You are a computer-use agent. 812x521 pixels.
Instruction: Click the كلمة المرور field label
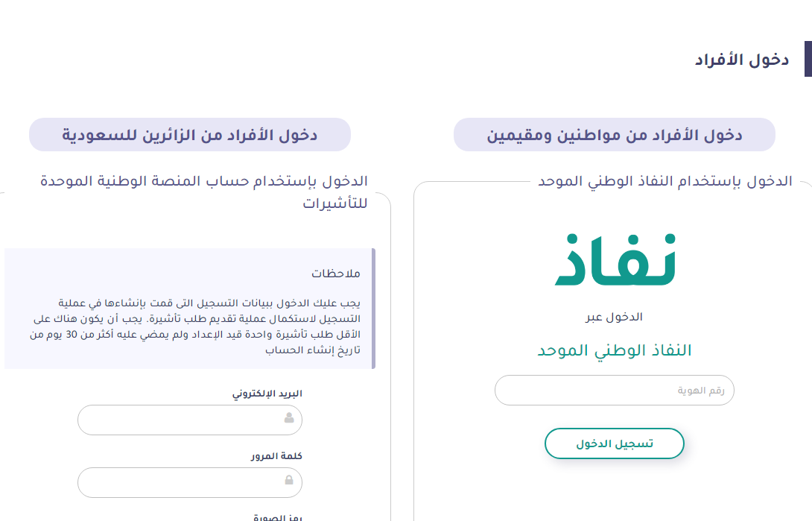(276, 455)
